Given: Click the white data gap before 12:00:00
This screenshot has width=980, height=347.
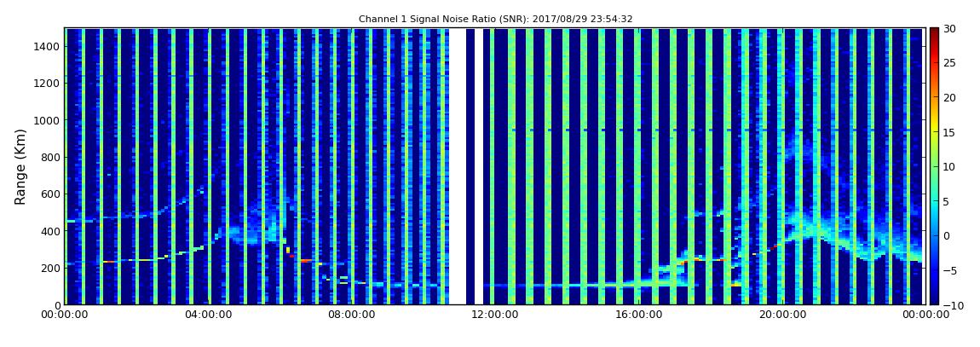Looking at the screenshot, I should pyautogui.click(x=458, y=166).
